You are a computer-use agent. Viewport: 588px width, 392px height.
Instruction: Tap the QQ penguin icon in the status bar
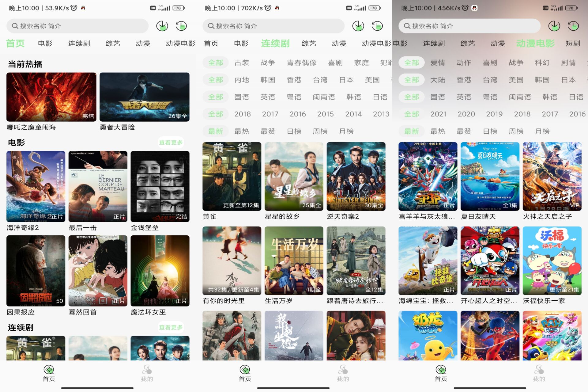[x=83, y=8]
